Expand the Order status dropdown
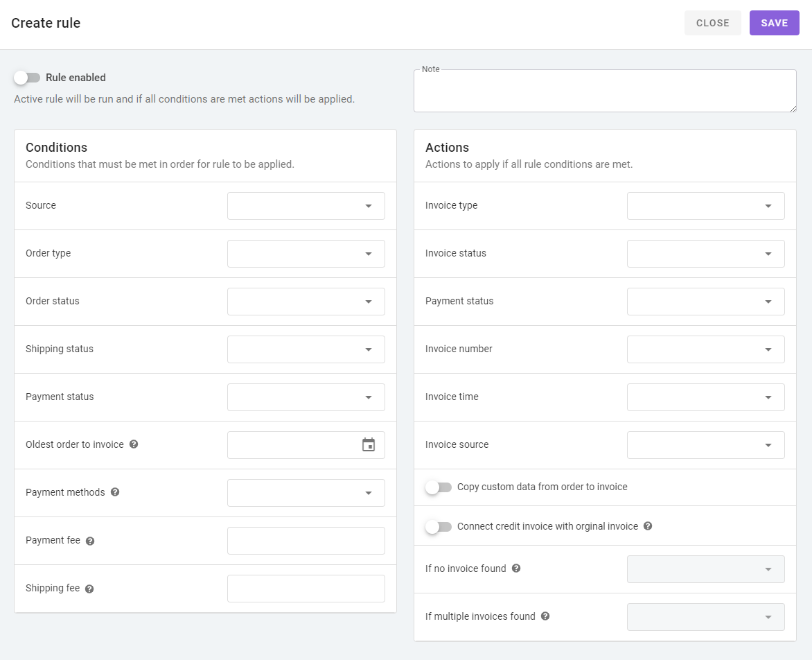The width and height of the screenshot is (812, 660). pos(306,302)
